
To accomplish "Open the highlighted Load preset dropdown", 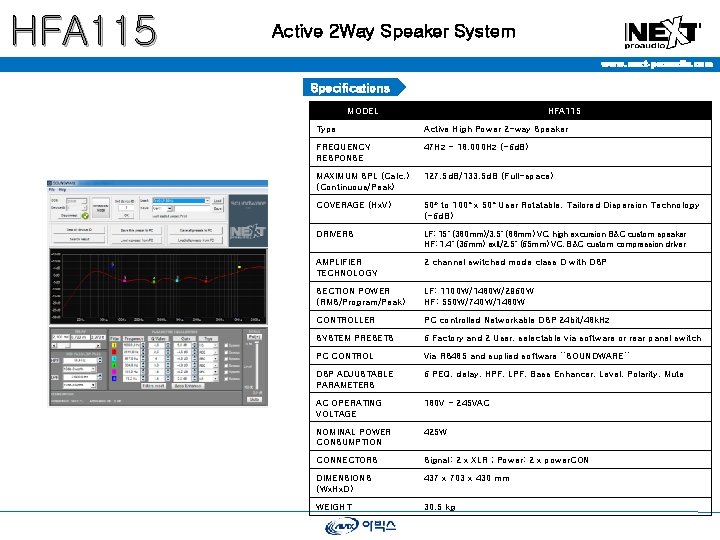I will pyautogui.click(x=181, y=201).
